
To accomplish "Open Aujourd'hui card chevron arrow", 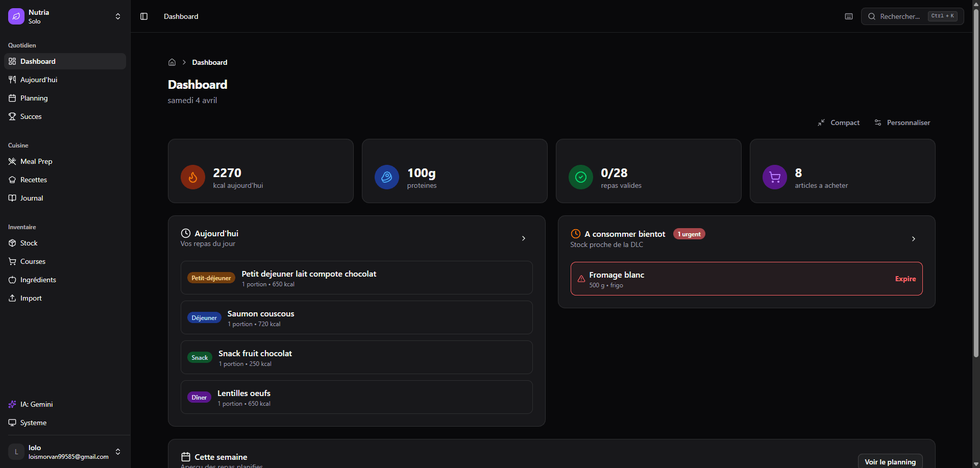I will [524, 238].
